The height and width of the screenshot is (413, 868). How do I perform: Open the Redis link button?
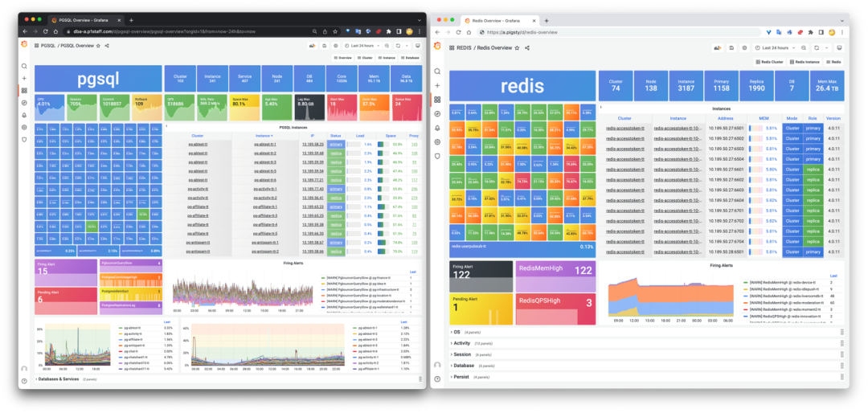(835, 62)
